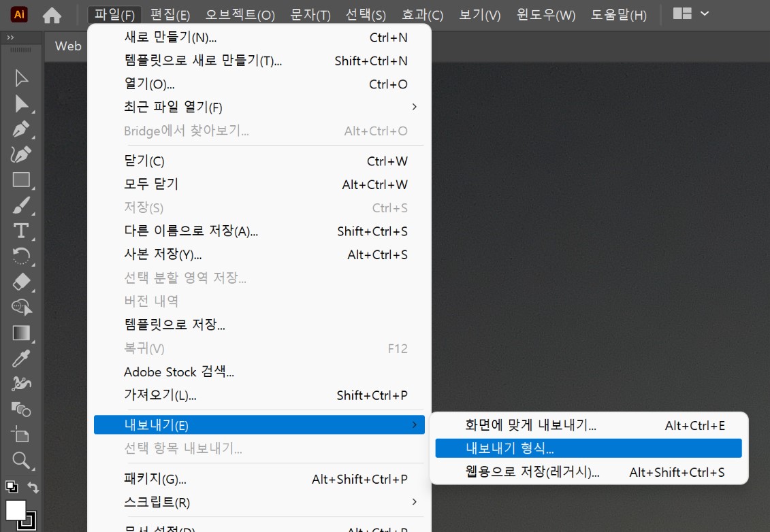The width and height of the screenshot is (770, 532).
Task: Open the 오브젝트(O) menu
Action: pyautogui.click(x=240, y=15)
